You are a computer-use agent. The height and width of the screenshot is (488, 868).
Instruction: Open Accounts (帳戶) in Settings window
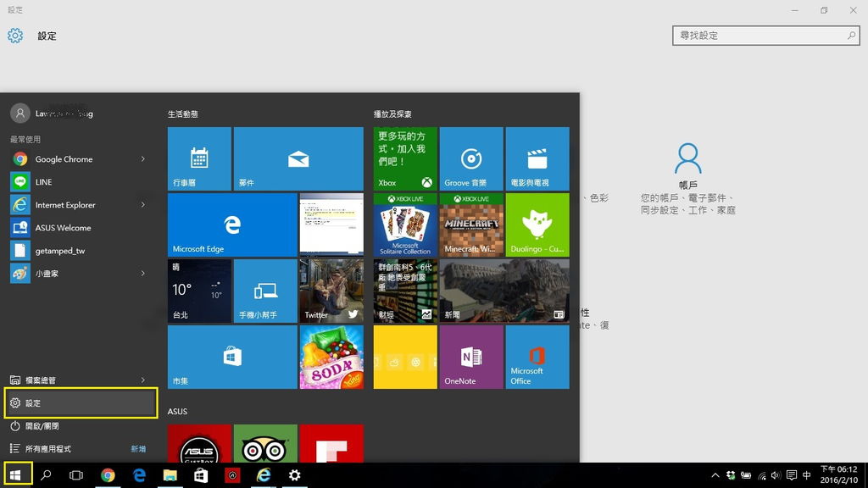coord(688,179)
